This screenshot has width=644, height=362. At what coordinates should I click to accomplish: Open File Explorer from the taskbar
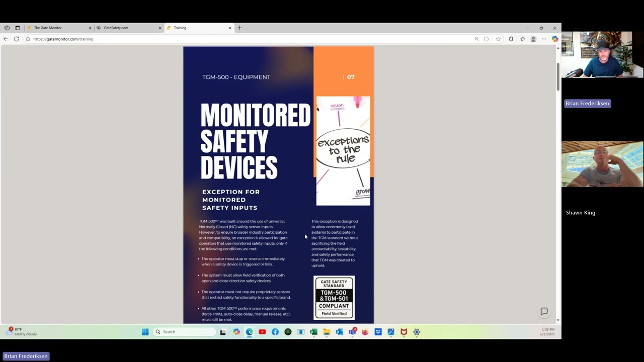point(327,332)
